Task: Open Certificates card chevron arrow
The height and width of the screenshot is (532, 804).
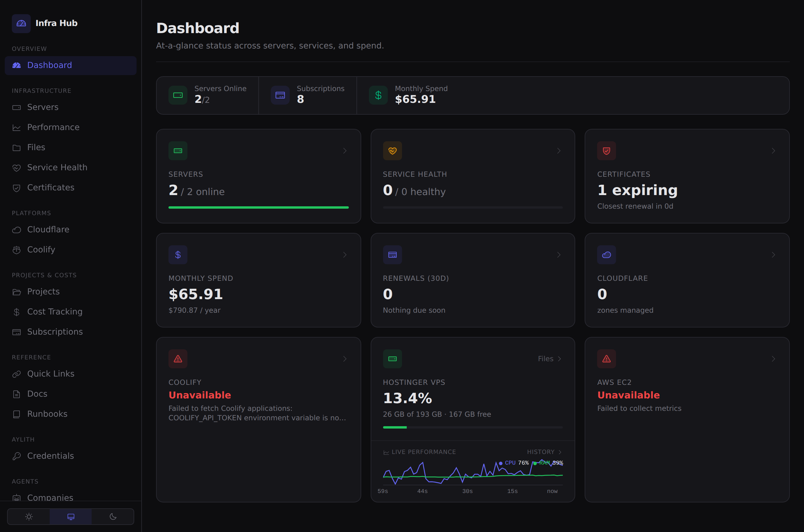Action: (x=773, y=151)
